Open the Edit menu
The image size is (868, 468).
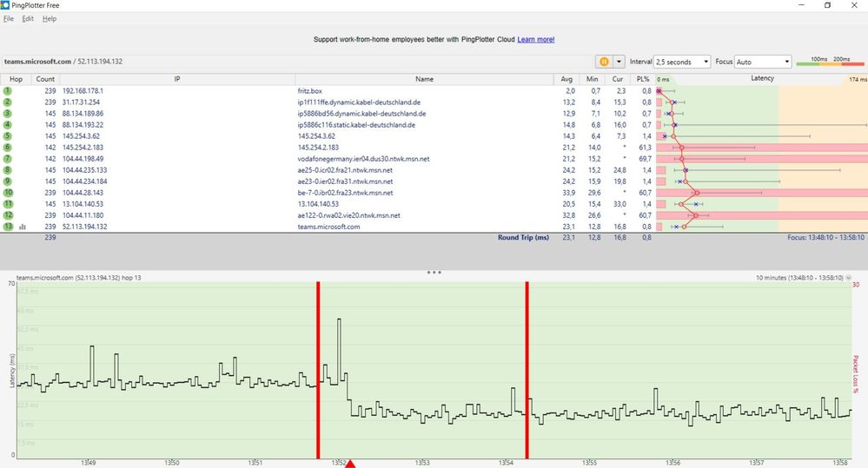point(28,18)
